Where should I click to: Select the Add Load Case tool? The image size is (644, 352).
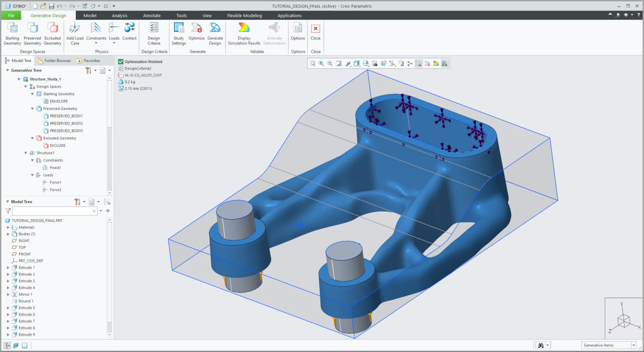75,33
